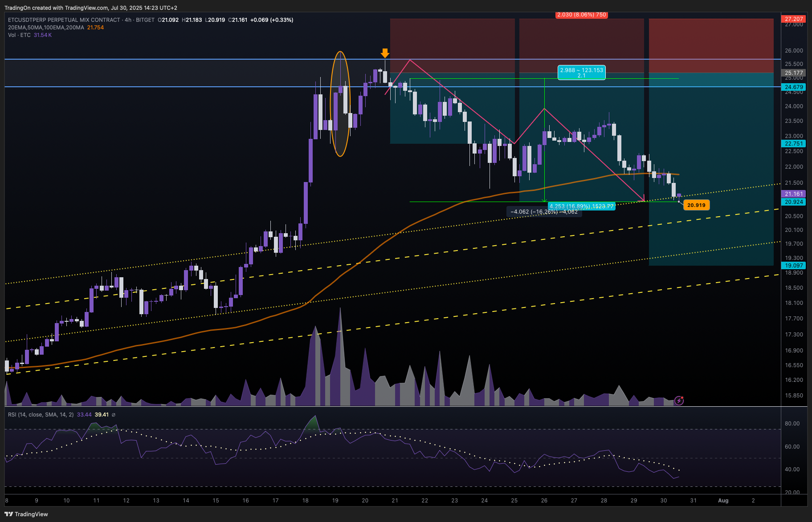Click the ETCUSDTPERP PERPETUAL MIX CONTRACT title
Viewport: 812px width, 522px height.
tap(64, 20)
